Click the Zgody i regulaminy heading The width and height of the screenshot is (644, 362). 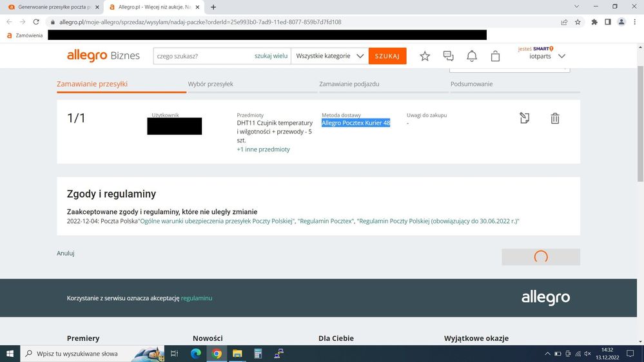(x=112, y=194)
